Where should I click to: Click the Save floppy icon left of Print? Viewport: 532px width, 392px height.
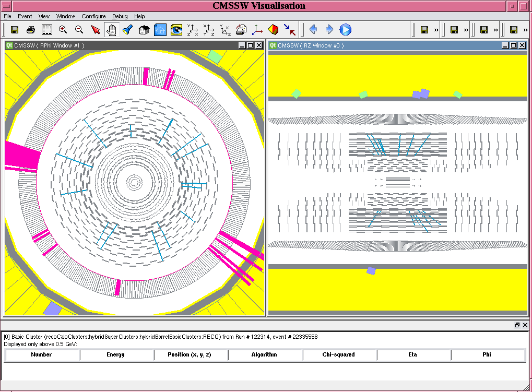(x=15, y=30)
